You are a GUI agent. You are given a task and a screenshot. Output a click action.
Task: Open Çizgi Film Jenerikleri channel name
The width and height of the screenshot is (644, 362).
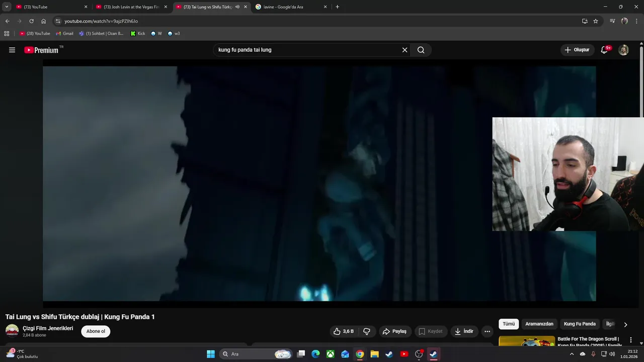click(x=48, y=328)
